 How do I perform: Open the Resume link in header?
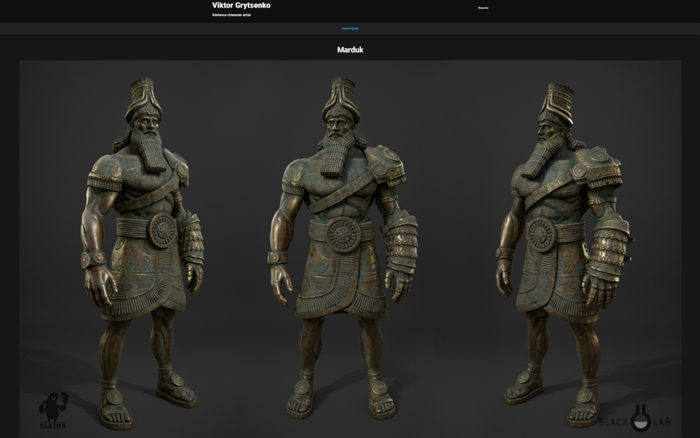pyautogui.click(x=483, y=8)
